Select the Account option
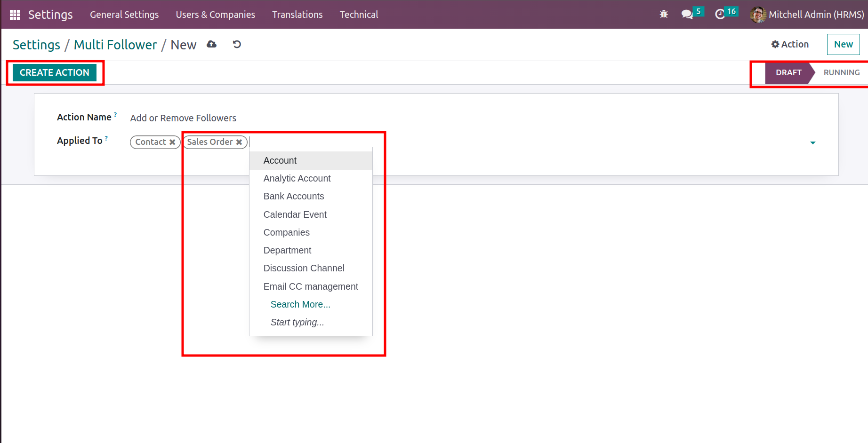The height and width of the screenshot is (443, 868). (x=311, y=160)
